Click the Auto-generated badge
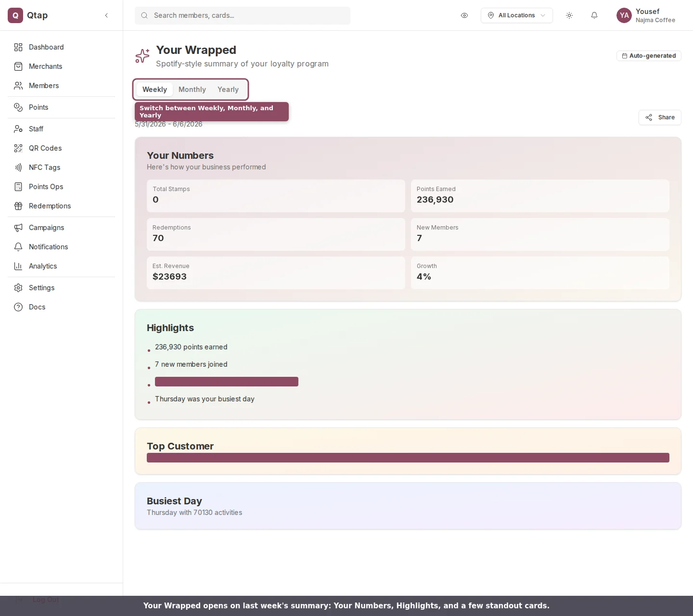Screen dimensions: 693x616 pyautogui.click(x=649, y=56)
